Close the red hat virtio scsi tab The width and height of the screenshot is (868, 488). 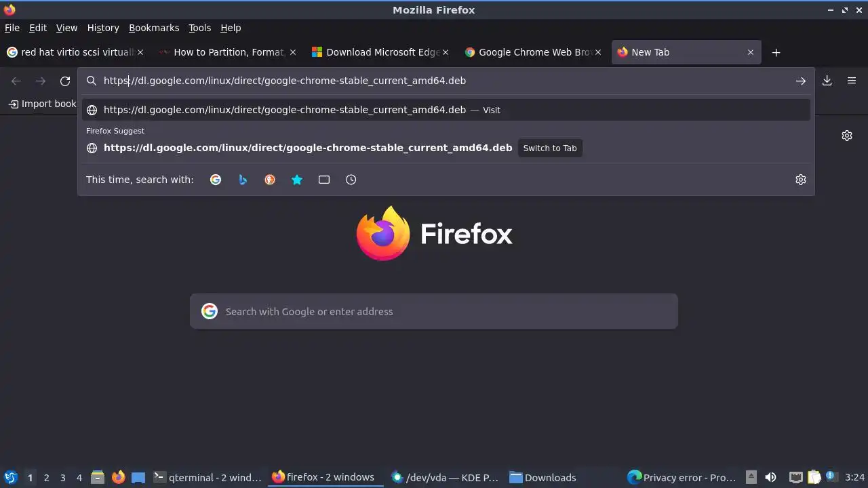[140, 52]
